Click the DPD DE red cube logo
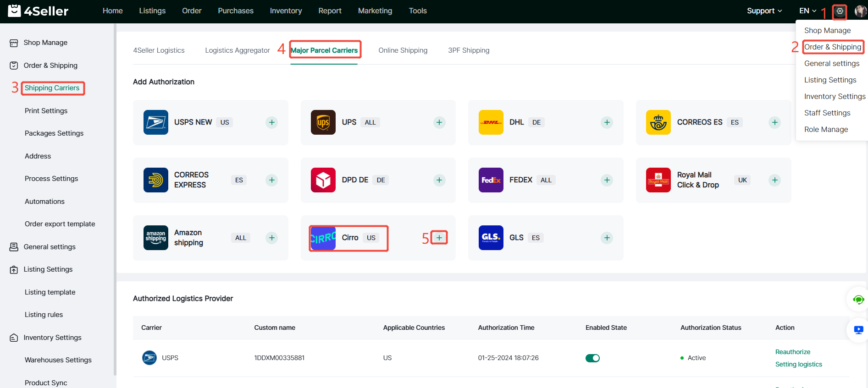This screenshot has width=868, height=388. (323, 180)
